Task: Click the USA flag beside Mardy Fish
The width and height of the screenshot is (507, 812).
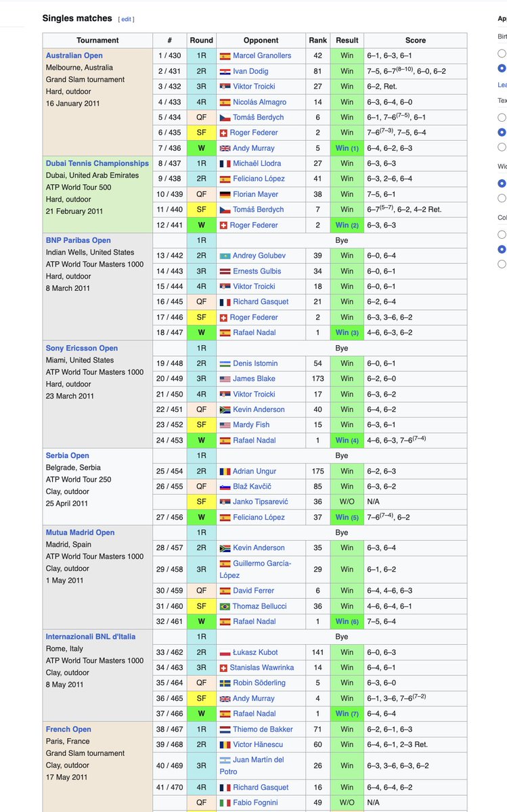Action: point(225,425)
